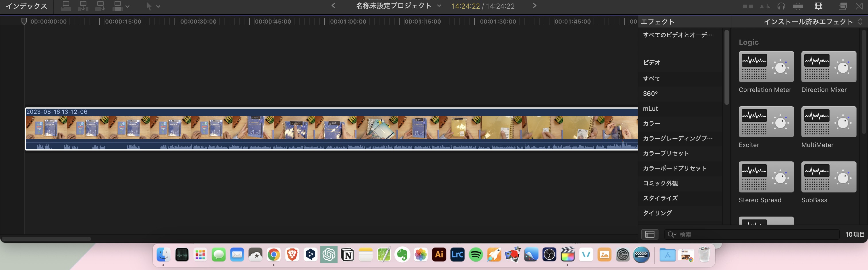Select the Direction Mixer effect thumbnail
This screenshot has height=270, width=868.
[829, 67]
